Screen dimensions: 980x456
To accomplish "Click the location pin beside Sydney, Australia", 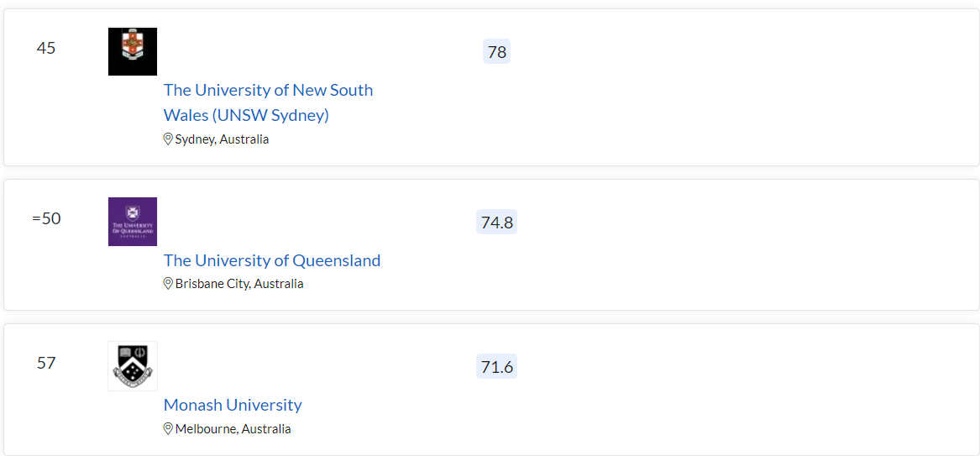I will click(x=168, y=139).
